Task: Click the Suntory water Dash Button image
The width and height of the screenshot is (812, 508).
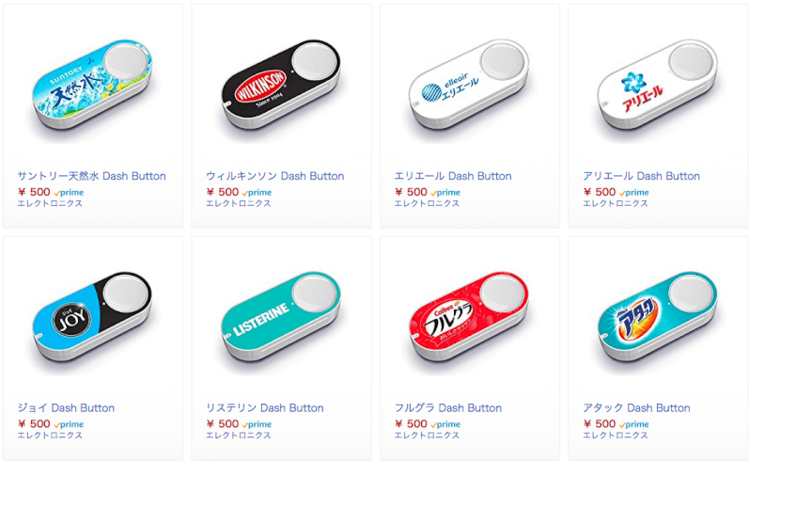Action: pos(93,85)
